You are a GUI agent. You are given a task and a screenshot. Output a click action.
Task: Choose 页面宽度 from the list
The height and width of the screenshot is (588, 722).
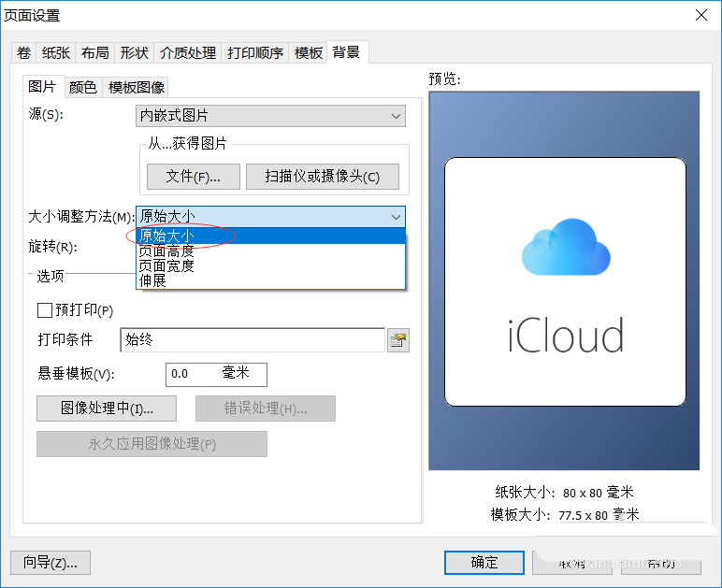(271, 265)
